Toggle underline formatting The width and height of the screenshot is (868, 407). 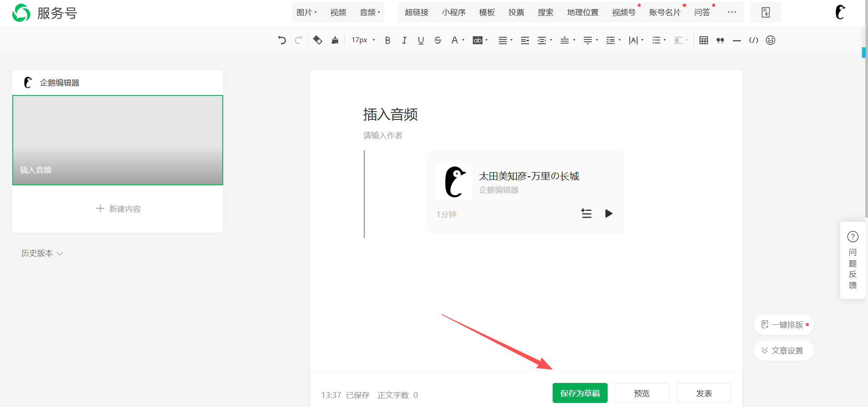[421, 40]
